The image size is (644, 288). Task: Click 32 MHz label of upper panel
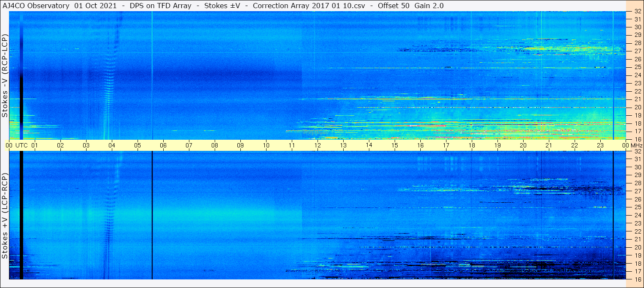637,12
